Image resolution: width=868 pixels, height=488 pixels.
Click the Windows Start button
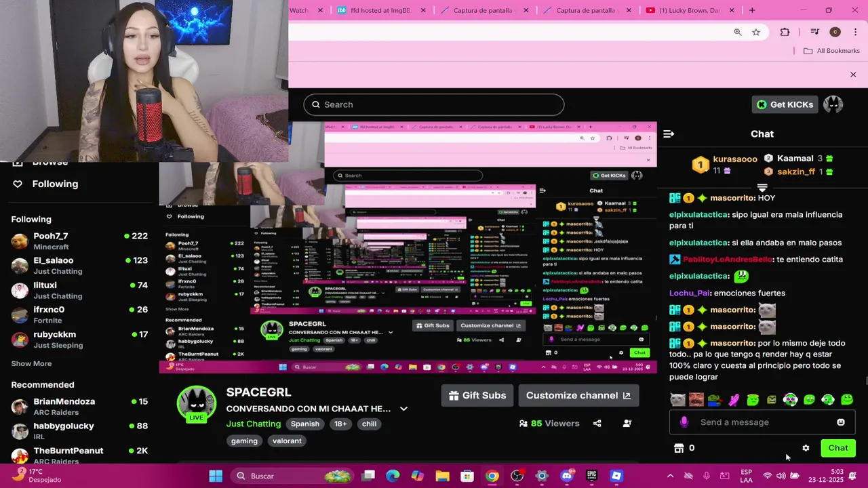(216, 476)
